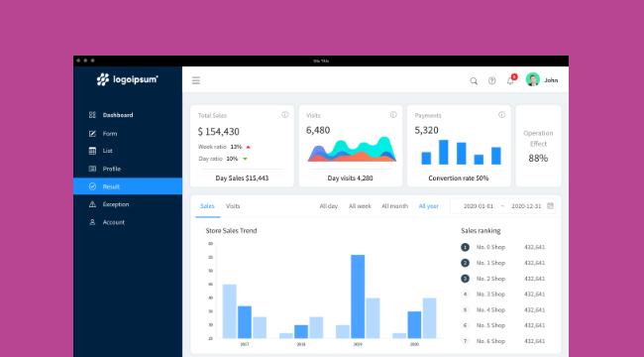Click the 5,320 payments value
The image size is (644, 357).
426,130
